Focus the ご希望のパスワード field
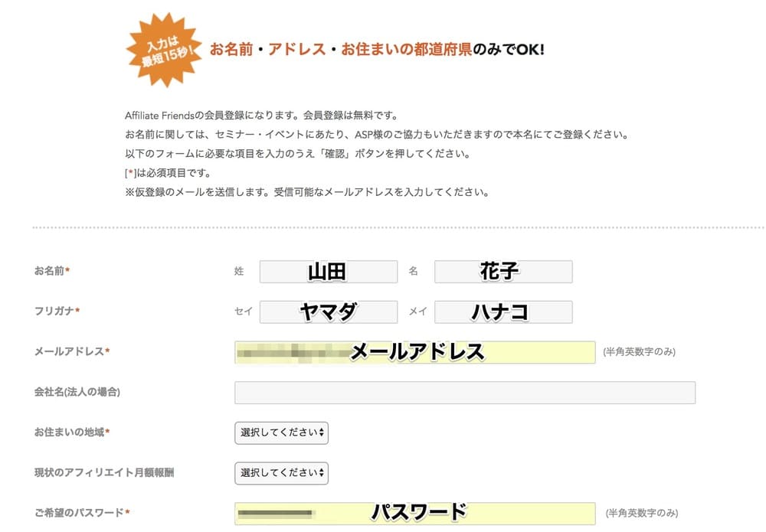The width and height of the screenshot is (766, 532). point(414,514)
